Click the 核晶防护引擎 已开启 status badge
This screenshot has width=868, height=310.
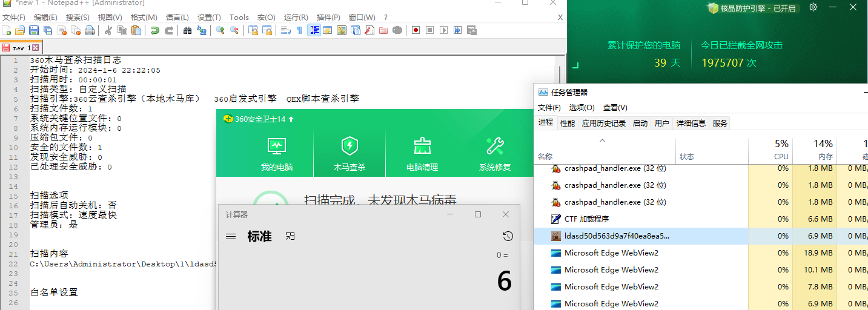(754, 8)
